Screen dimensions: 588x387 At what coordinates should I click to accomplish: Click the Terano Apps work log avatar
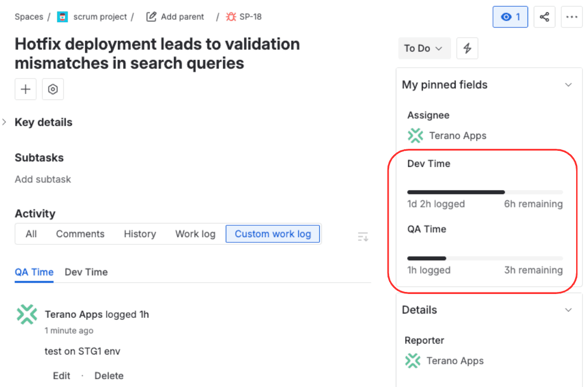[27, 314]
